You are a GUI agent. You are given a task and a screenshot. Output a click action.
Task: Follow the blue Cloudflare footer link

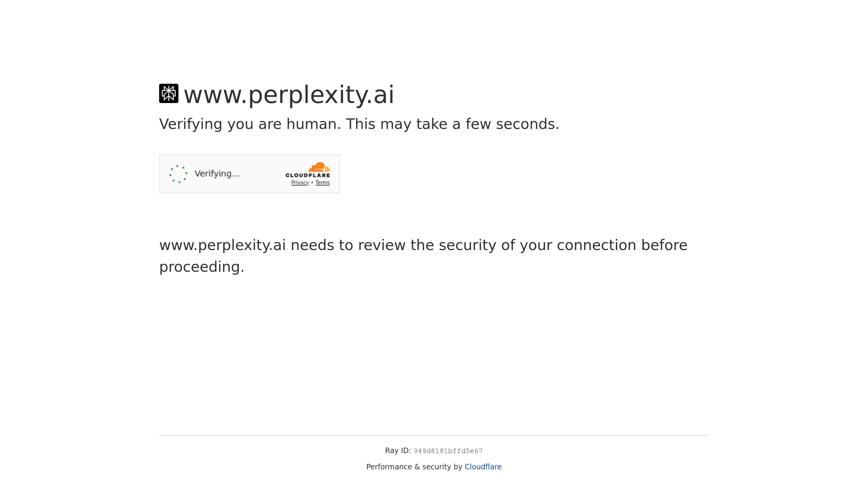tap(483, 467)
